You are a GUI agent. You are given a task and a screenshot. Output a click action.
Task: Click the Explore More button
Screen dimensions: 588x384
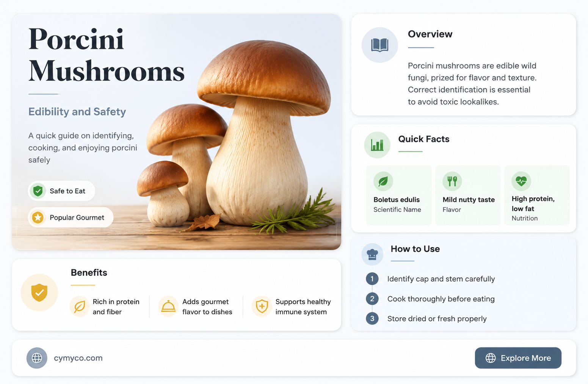tap(518, 358)
